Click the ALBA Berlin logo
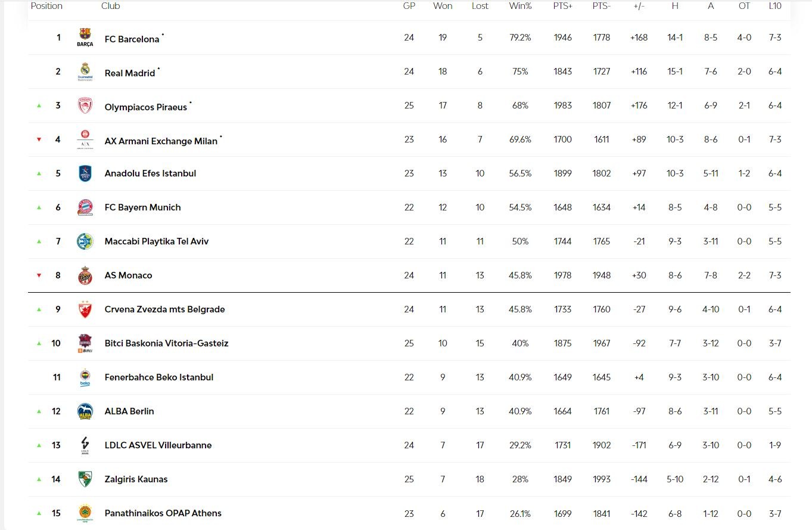Image resolution: width=812 pixels, height=530 pixels. [85, 411]
